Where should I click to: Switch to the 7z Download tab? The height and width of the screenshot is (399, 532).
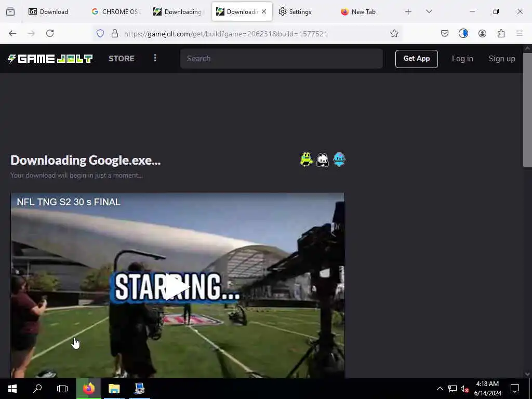click(48, 11)
